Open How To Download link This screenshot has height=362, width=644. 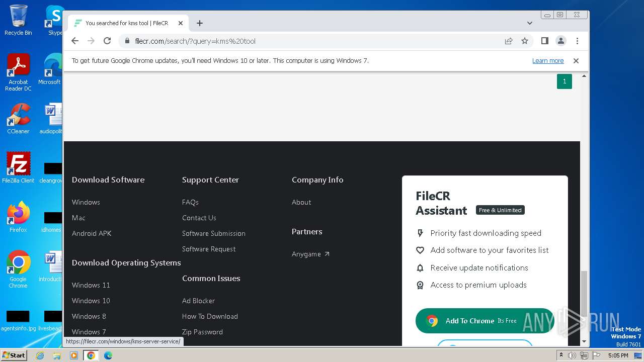210,316
